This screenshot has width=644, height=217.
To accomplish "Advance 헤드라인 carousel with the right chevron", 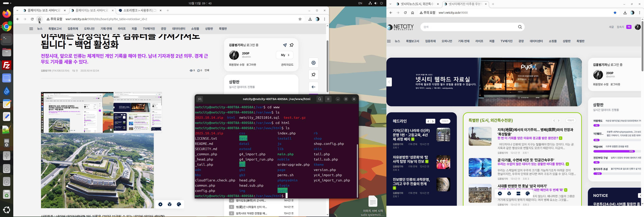I will [x=433, y=121].
